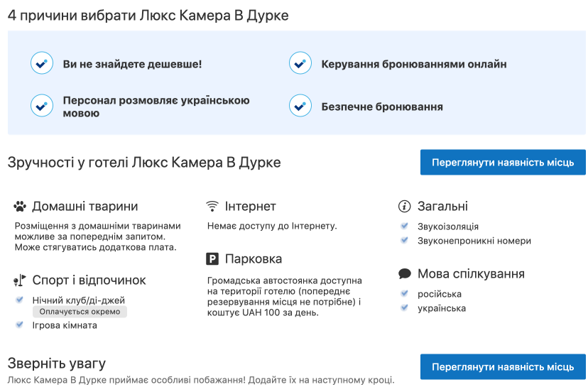The image size is (588, 387).
Task: Click the golf flag icon beside Спорт і відпочинок
Action: (x=20, y=280)
